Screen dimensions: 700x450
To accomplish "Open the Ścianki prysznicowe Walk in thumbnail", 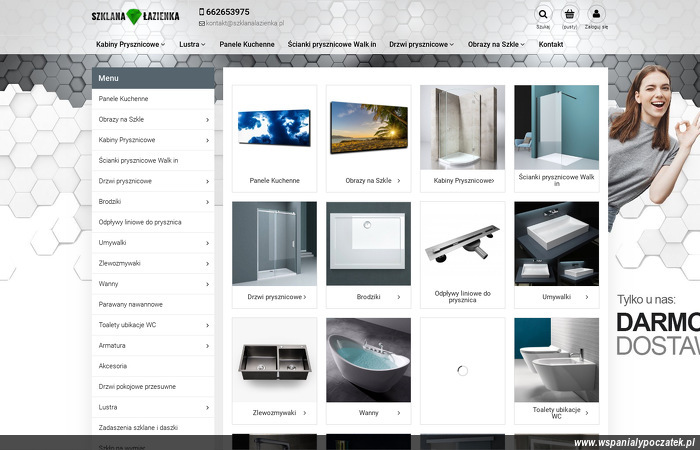I will (556, 127).
